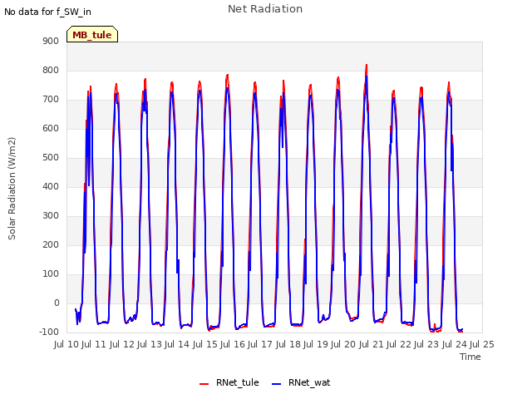Click the 800 y-axis tick label
This screenshot has width=532, height=399.
(51, 70)
